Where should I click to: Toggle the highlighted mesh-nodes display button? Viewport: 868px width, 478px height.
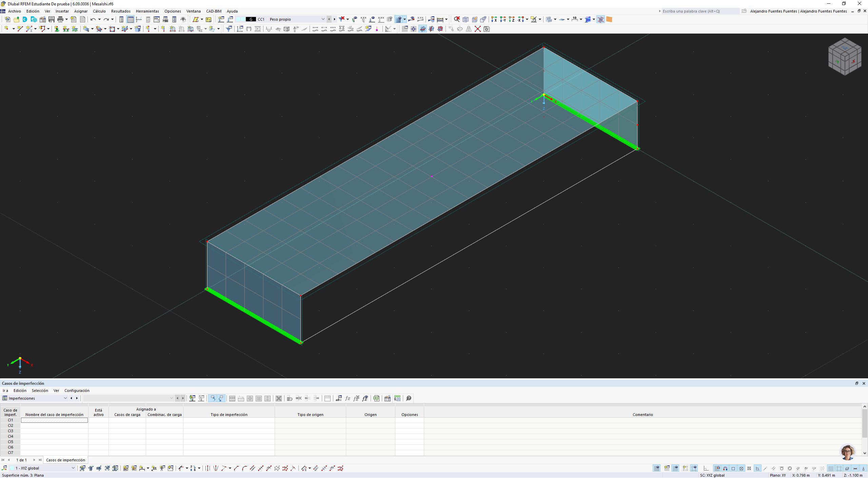600,19
